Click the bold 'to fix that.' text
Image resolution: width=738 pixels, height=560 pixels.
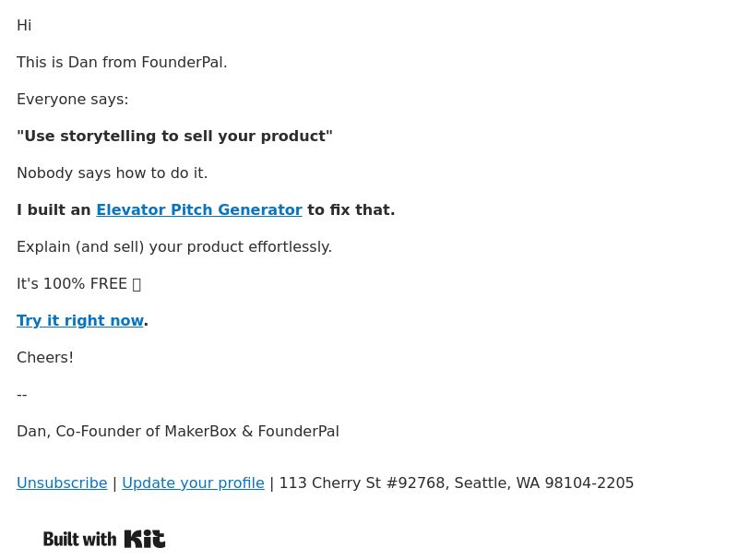pyautogui.click(x=351, y=209)
